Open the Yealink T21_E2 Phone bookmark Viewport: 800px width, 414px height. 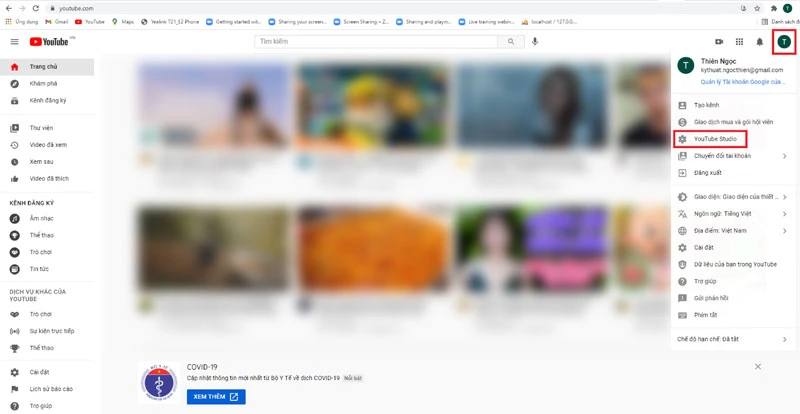coord(170,22)
